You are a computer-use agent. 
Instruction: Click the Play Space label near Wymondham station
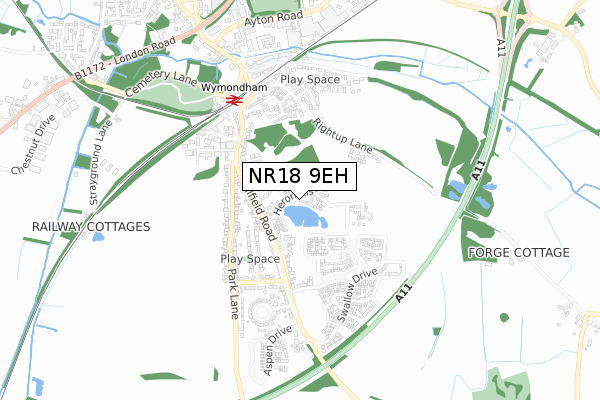tap(310, 80)
